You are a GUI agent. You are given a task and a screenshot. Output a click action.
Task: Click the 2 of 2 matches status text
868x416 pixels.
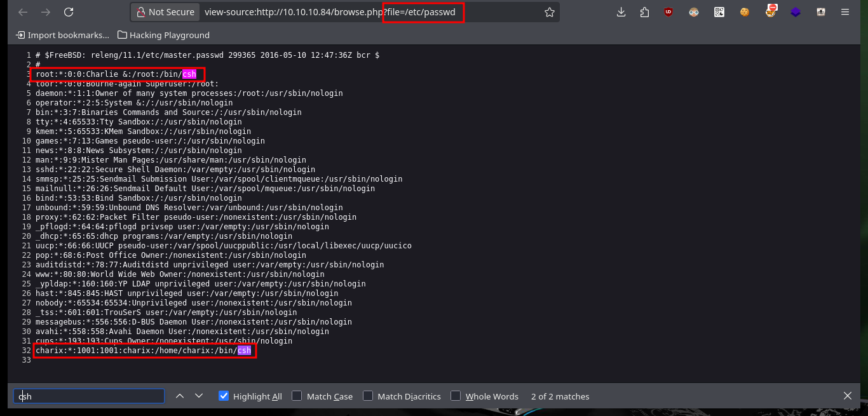pyautogui.click(x=560, y=396)
